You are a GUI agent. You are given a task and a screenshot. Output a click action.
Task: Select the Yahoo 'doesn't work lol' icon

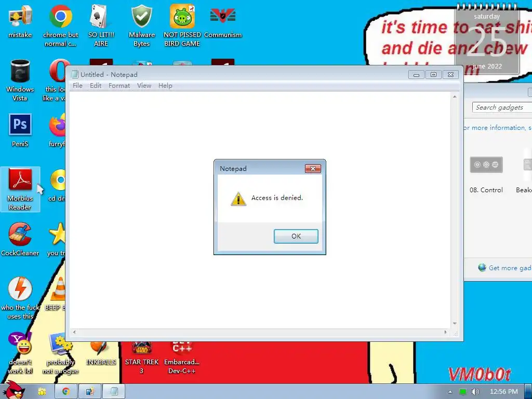(20, 353)
